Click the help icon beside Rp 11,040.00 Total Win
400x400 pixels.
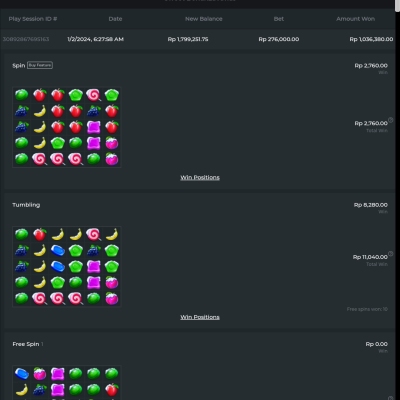click(x=391, y=254)
